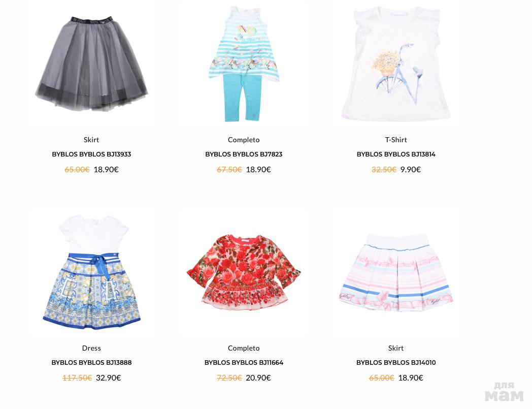
Task: Click the для мам watermark logo
Action: click(504, 391)
